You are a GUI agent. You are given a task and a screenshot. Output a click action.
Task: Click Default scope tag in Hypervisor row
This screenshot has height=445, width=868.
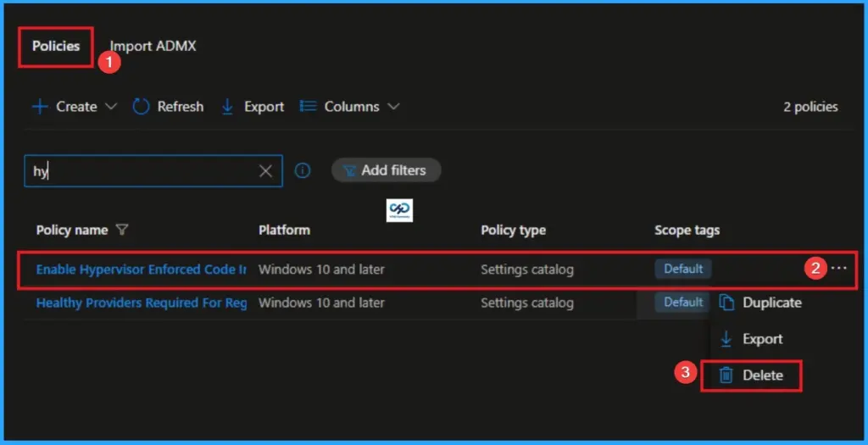tap(683, 269)
